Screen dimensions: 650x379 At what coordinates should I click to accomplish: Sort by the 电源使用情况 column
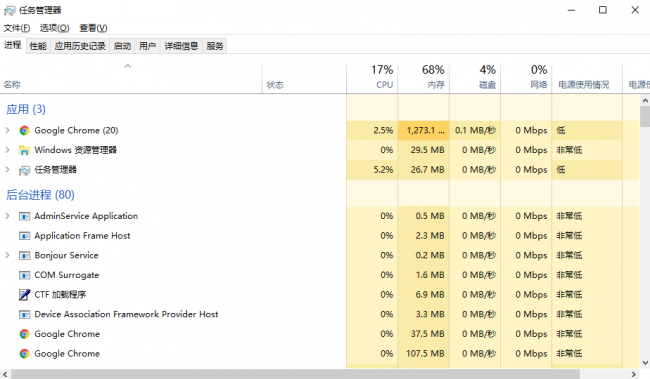587,78
